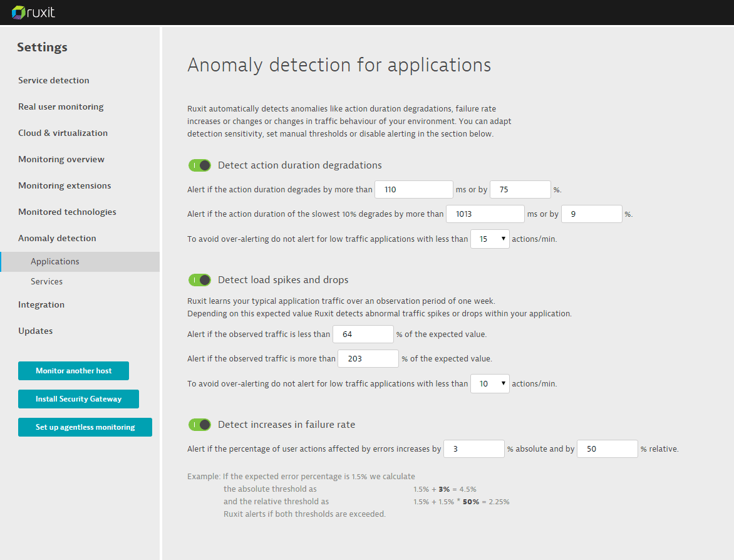Click the Settings sidebar heading
This screenshot has width=734, height=560.
tap(42, 47)
